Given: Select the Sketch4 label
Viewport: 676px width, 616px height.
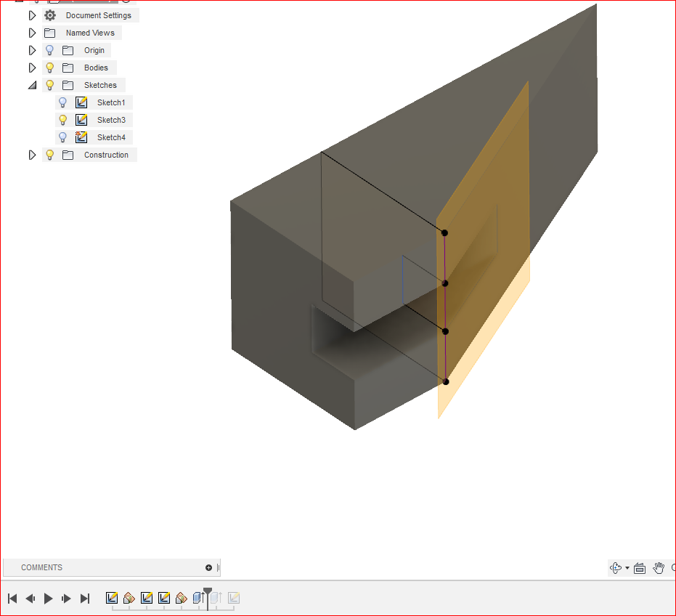Looking at the screenshot, I should pos(111,137).
